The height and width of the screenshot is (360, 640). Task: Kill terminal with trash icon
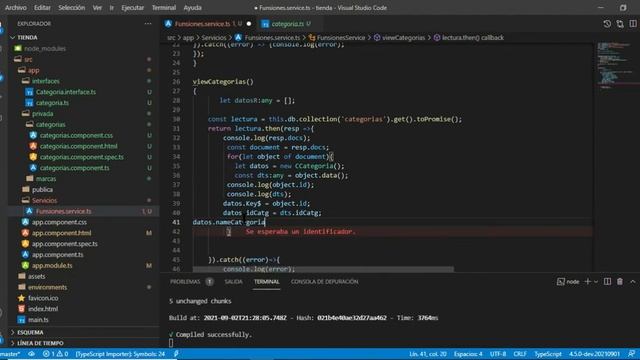coord(620,281)
